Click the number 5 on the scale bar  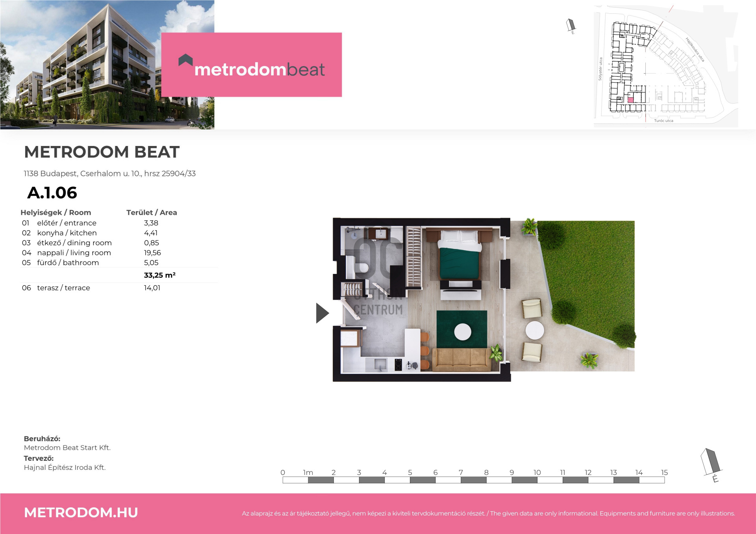click(x=410, y=472)
